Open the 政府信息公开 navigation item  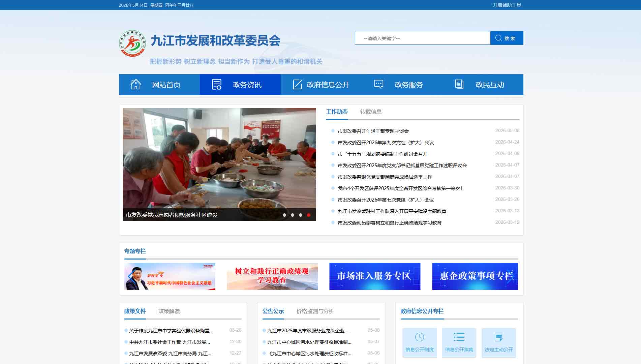(321, 85)
